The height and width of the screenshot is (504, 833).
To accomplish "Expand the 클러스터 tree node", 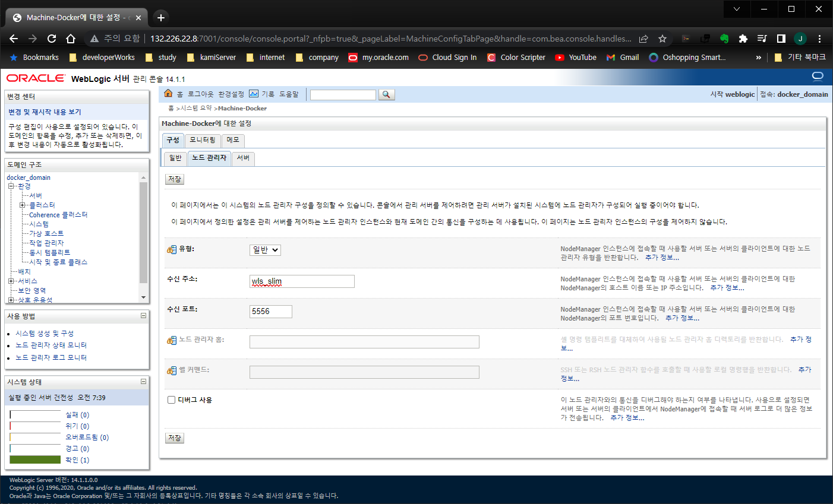I will coord(23,205).
